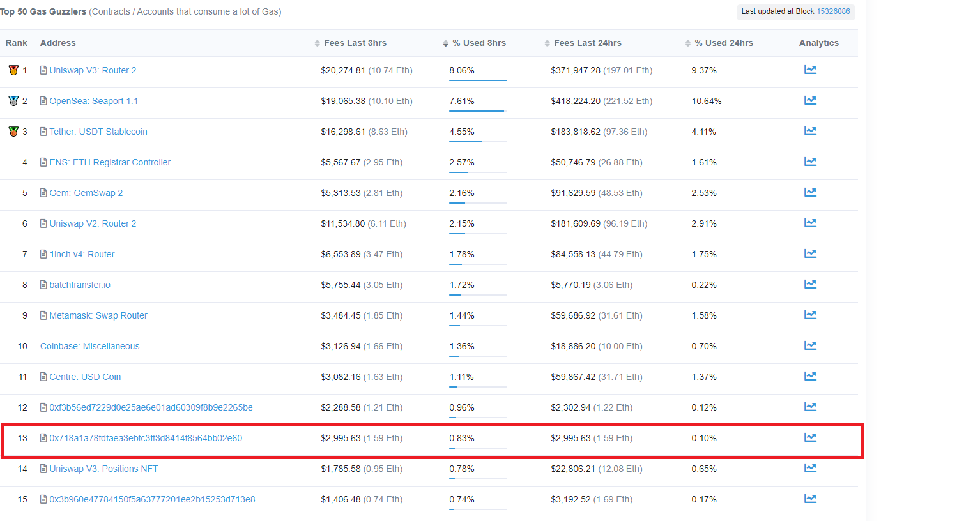Open analytics chart for Centre: USD Coin

[810, 376]
